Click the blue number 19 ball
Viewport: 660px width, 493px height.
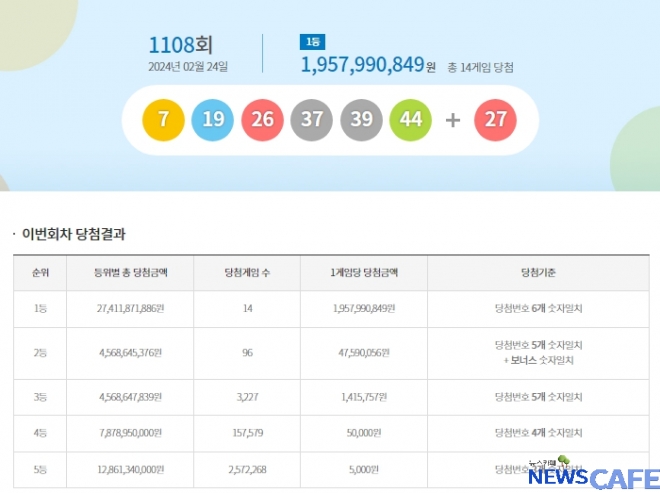(x=212, y=120)
